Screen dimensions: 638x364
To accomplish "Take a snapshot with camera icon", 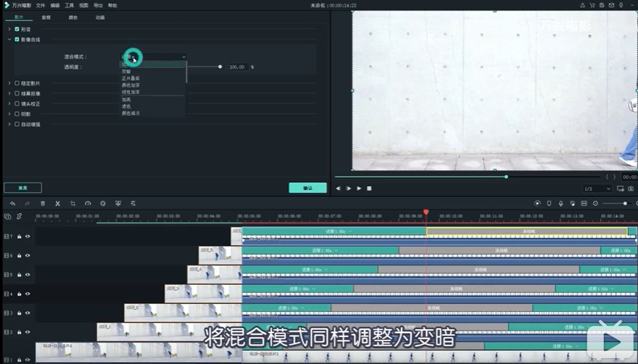I will click(631, 188).
